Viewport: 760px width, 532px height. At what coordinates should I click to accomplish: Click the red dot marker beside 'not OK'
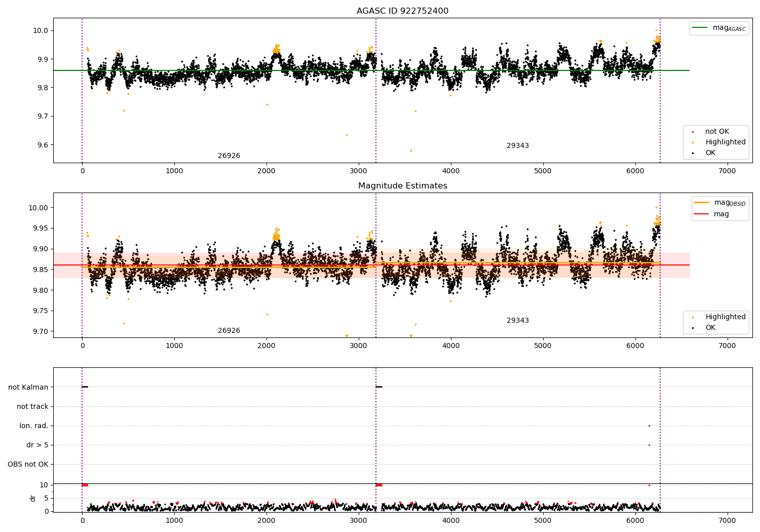(x=693, y=132)
